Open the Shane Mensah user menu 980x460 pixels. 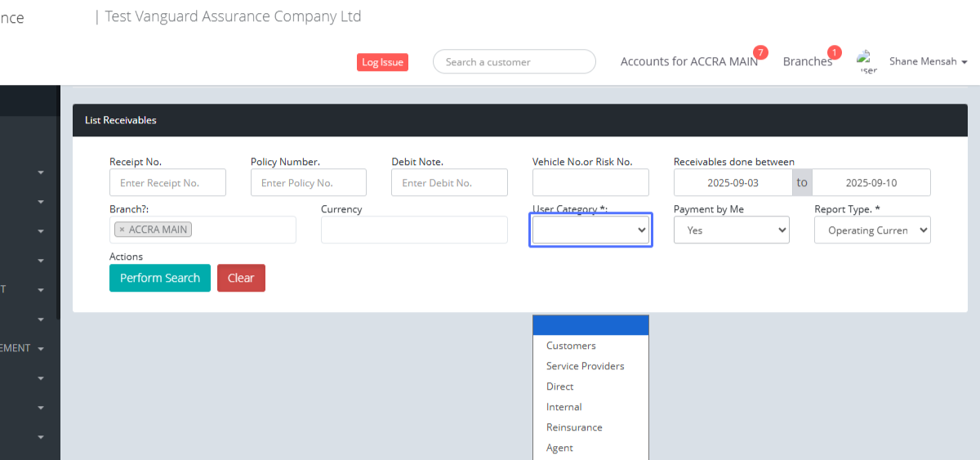[x=928, y=61]
